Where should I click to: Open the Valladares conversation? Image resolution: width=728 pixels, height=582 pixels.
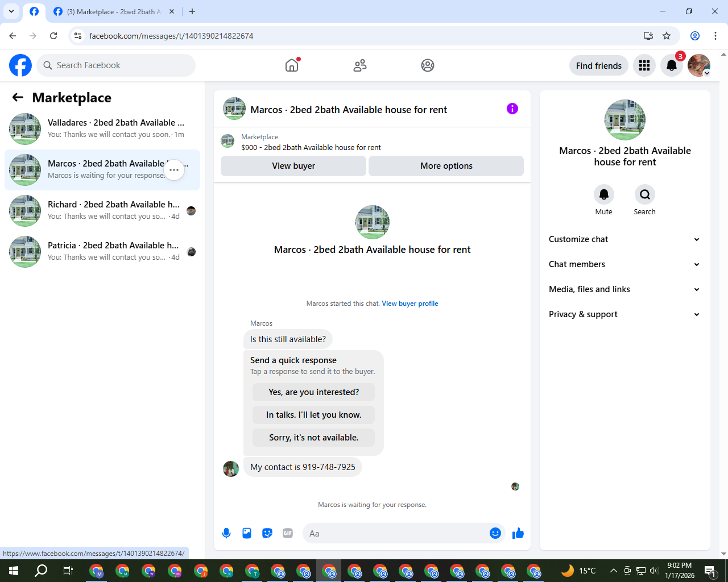coord(102,129)
